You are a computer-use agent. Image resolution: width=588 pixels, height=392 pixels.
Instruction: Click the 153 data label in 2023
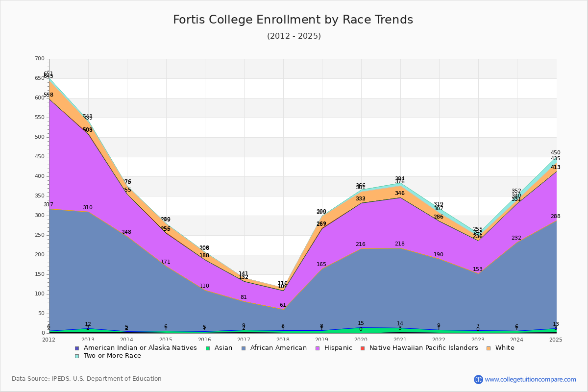(478, 269)
